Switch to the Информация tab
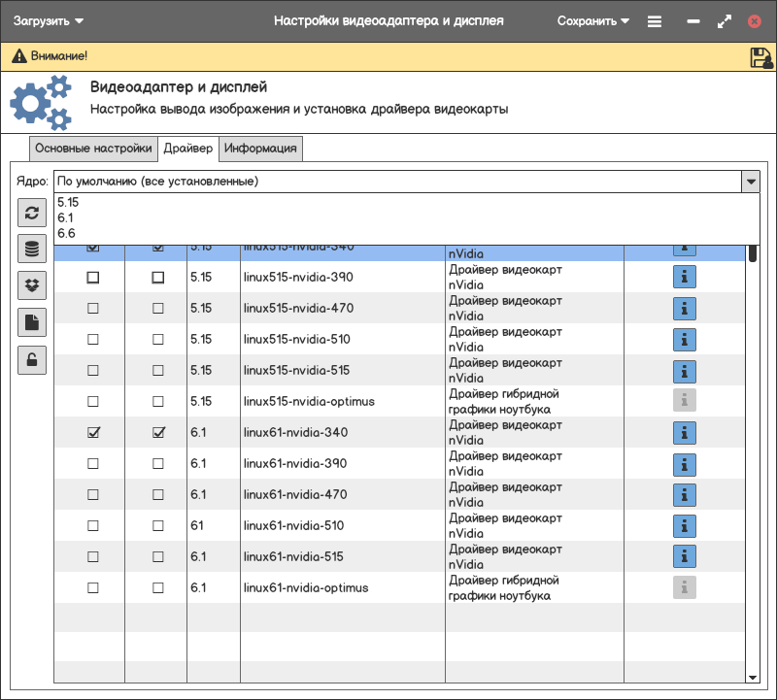 coord(260,149)
